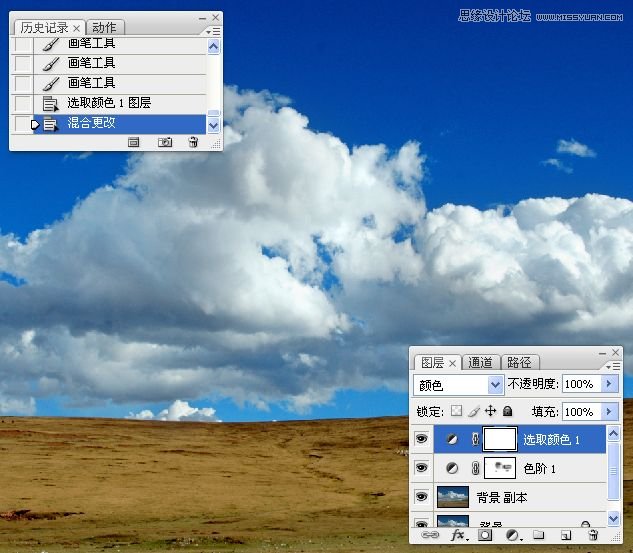The image size is (633, 553).
Task: Link layers icon at Layers panel bottom
Action: pos(430,535)
